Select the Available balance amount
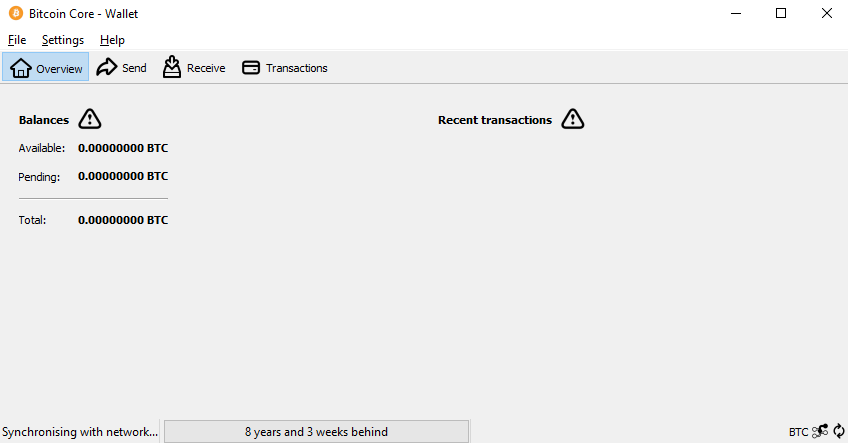 (123, 148)
